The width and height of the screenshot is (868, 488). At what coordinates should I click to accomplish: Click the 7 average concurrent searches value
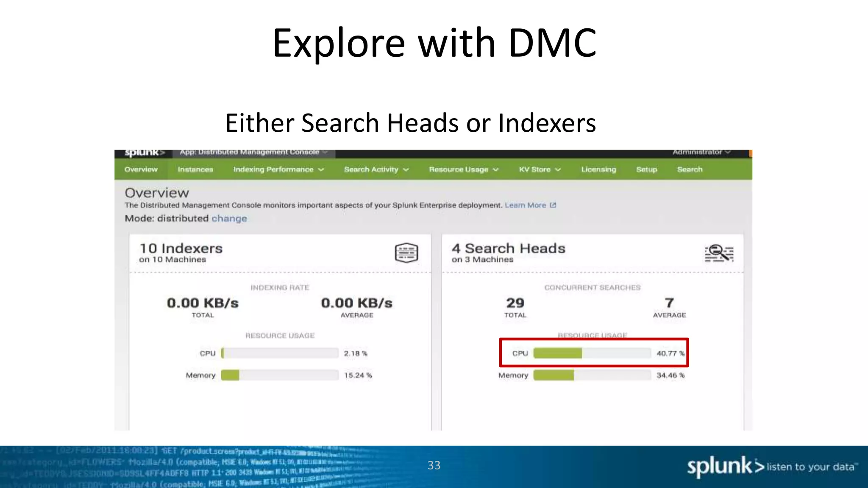click(x=669, y=303)
